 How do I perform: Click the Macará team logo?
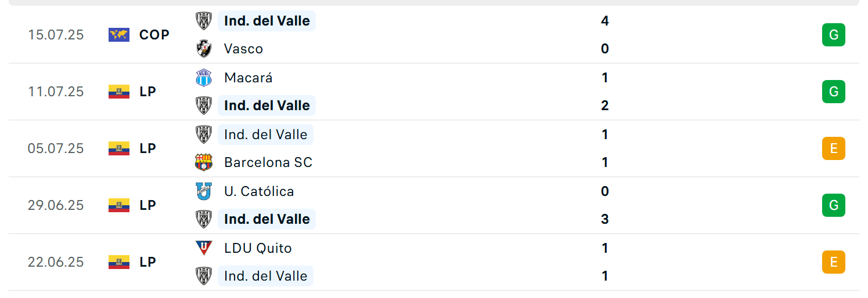204,78
